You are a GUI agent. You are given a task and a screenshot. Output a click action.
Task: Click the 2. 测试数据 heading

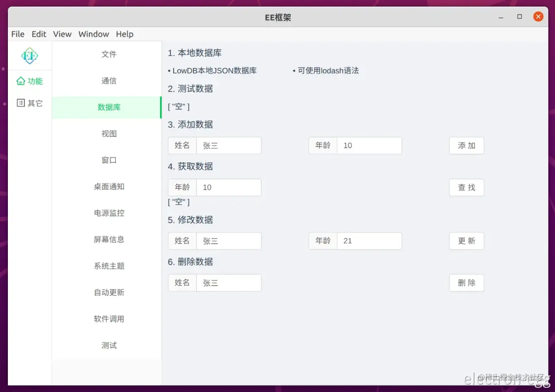(x=190, y=89)
